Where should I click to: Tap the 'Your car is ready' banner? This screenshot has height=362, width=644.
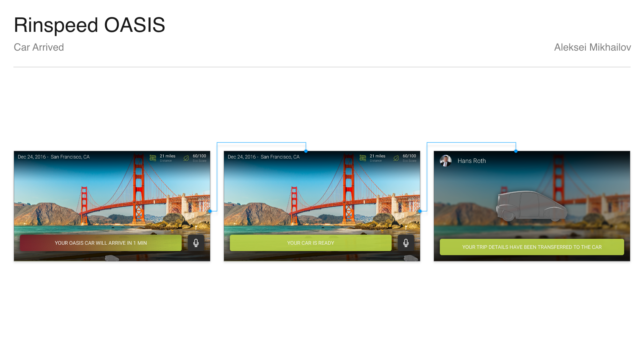click(311, 243)
